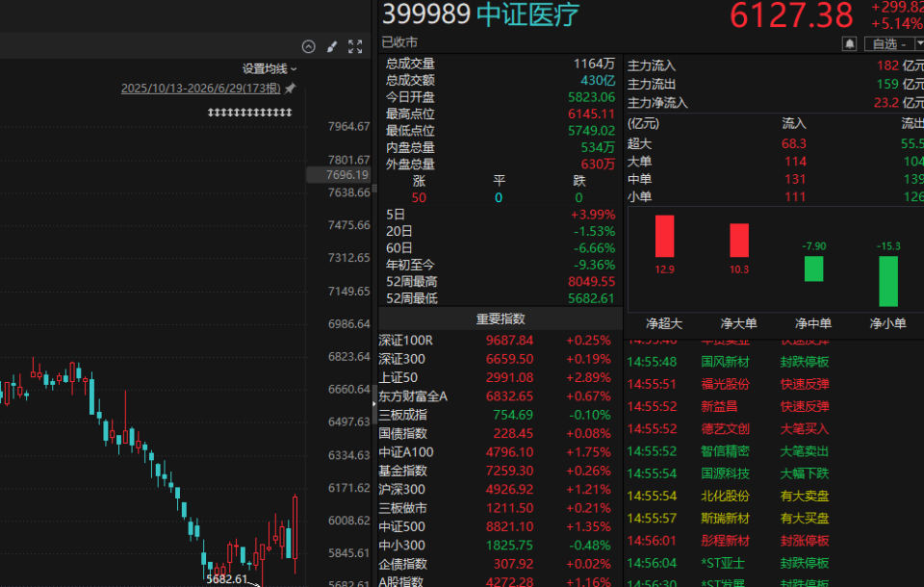Click the 399989 index code
The height and width of the screenshot is (587, 924).
pos(426,14)
